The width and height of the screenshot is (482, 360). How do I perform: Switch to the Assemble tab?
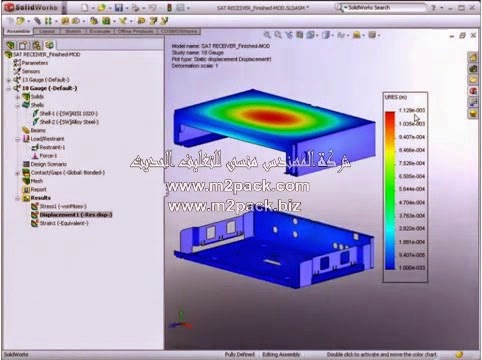coord(18,31)
